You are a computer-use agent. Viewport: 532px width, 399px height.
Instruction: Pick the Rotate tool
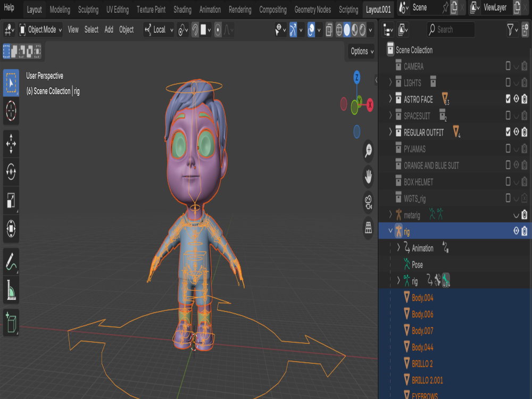(x=11, y=172)
